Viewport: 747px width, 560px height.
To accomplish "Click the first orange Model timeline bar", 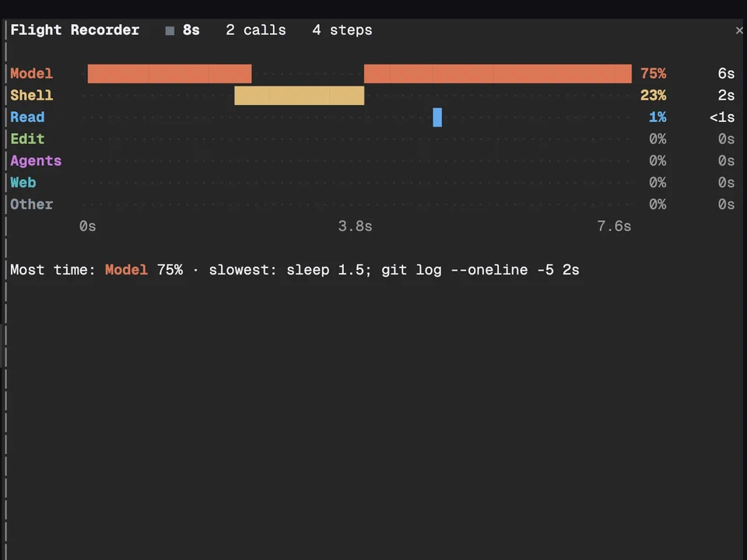I will 170,74.
